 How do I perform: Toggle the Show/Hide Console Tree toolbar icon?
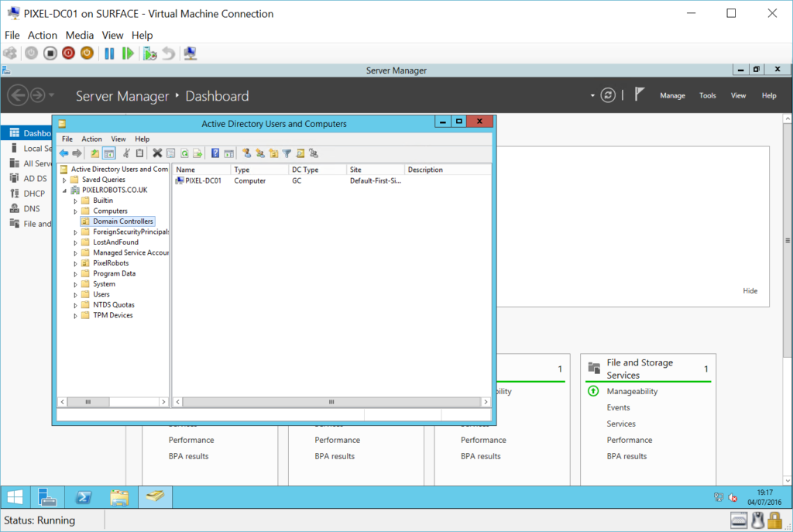[108, 153]
